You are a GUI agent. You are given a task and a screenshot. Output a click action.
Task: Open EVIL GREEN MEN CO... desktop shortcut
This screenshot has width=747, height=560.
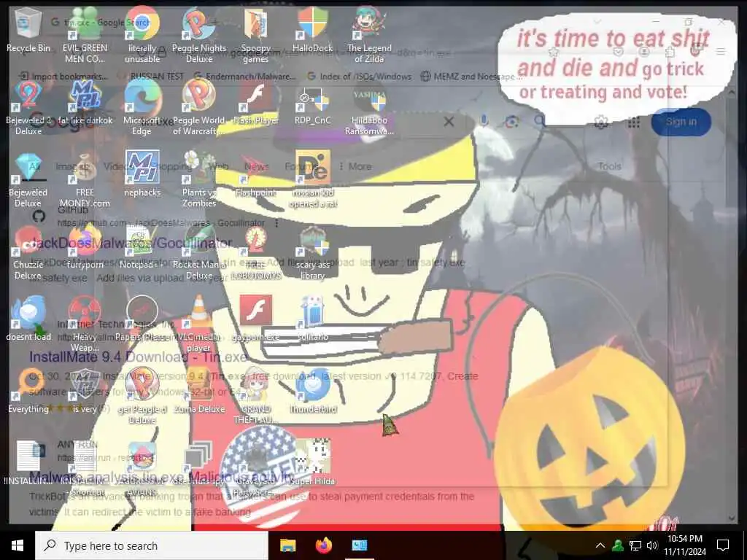pyautogui.click(x=85, y=36)
